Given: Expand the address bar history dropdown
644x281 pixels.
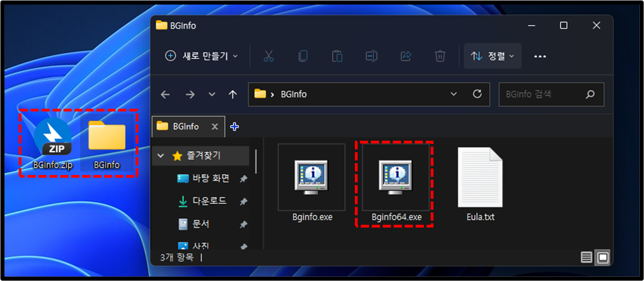Looking at the screenshot, I should (454, 94).
